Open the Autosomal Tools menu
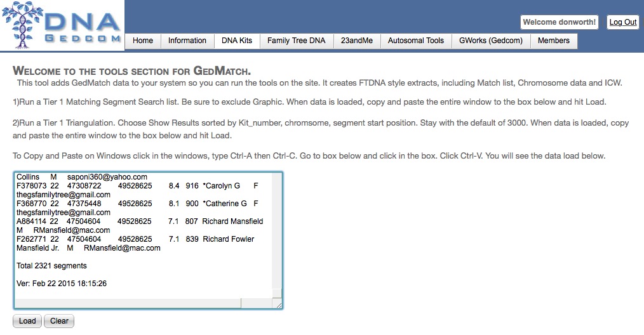The height and width of the screenshot is (335, 644). click(x=415, y=41)
